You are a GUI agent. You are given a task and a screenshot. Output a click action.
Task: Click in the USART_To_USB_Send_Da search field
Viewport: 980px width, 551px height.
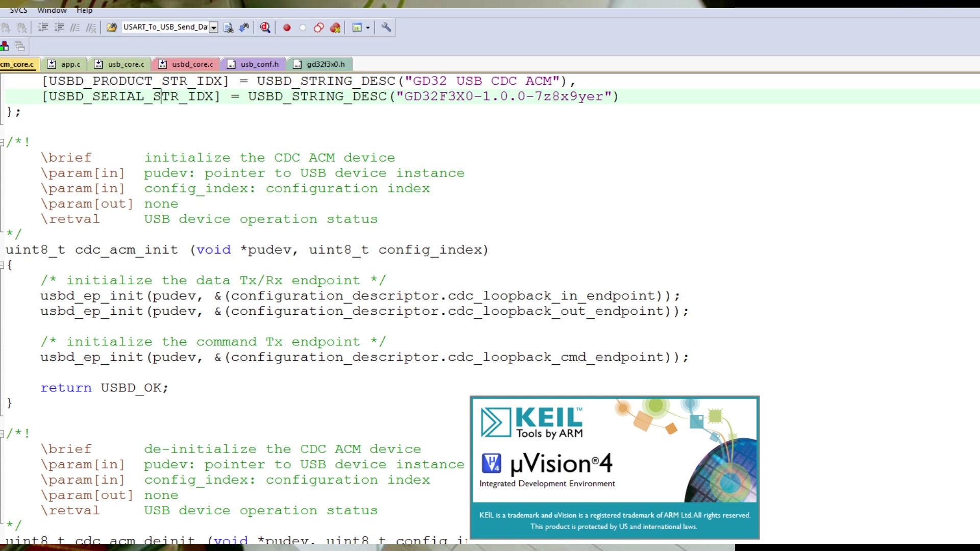click(164, 27)
